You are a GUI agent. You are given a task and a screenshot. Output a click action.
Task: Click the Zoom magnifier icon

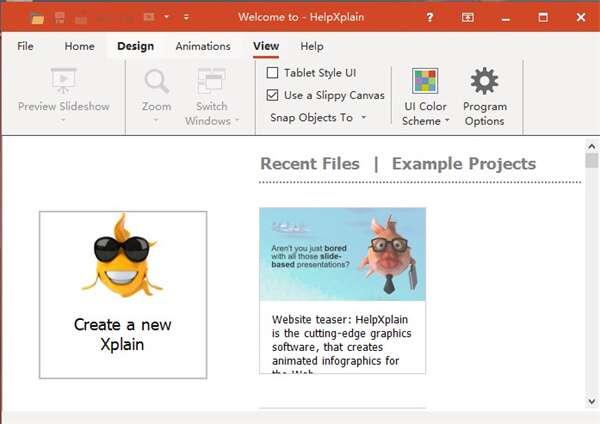156,82
